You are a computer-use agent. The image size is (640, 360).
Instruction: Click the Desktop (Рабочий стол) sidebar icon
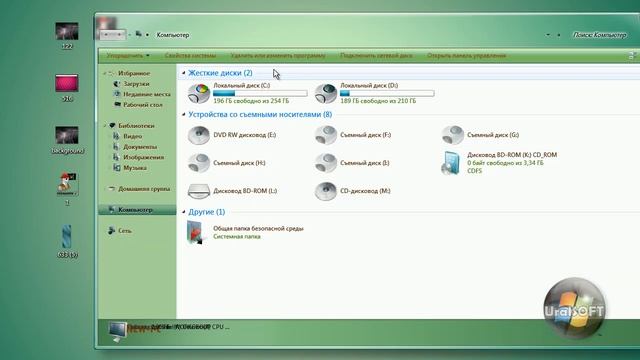tap(117, 104)
